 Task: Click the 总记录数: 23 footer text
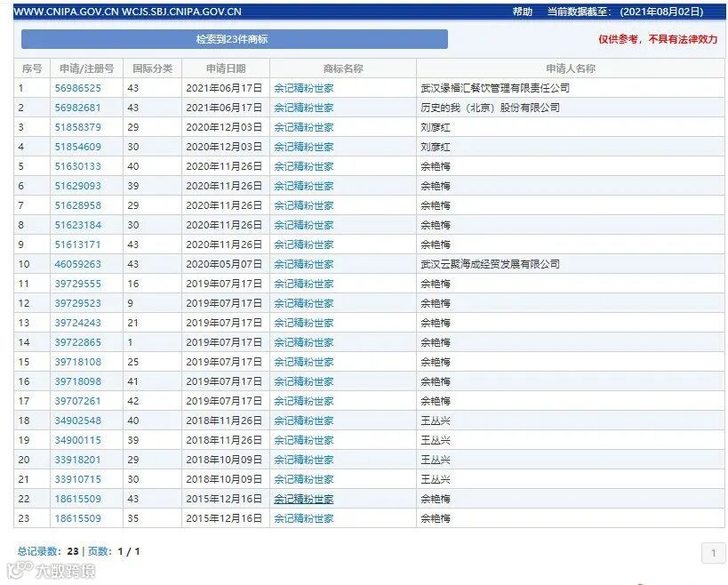tap(48, 551)
